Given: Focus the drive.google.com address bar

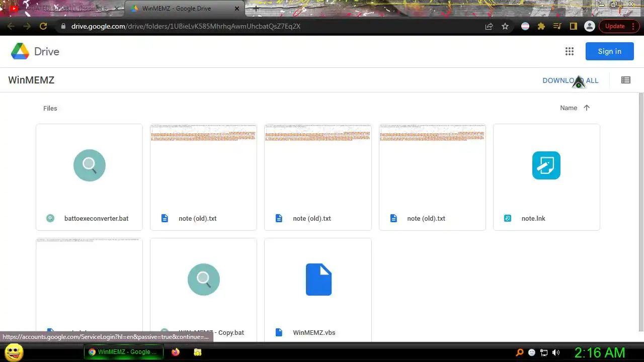Looking at the screenshot, I should [x=272, y=26].
